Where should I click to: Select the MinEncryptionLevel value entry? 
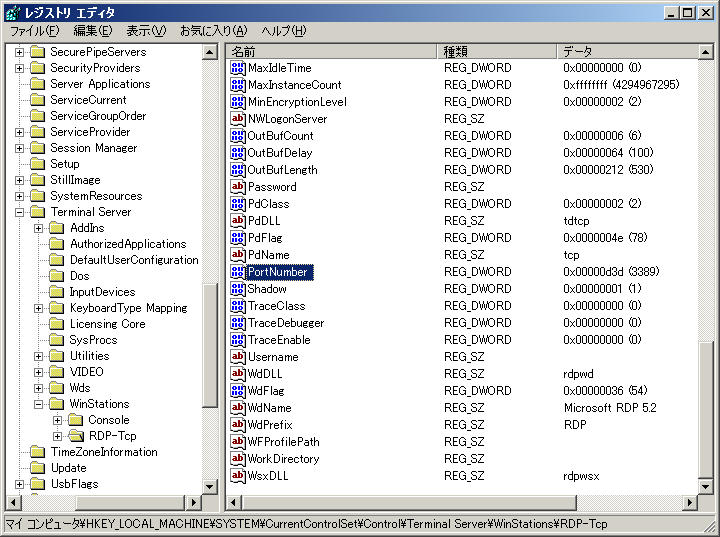pos(297,102)
